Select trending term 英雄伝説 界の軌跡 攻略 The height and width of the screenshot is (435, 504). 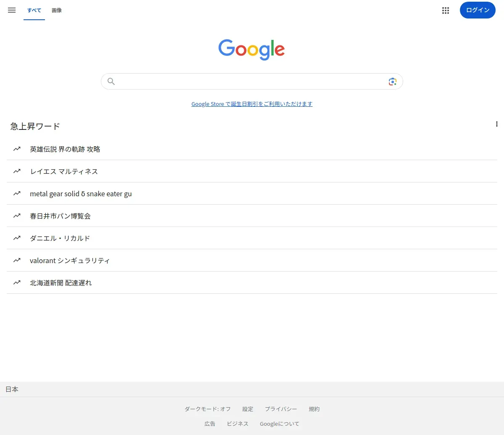(252, 149)
